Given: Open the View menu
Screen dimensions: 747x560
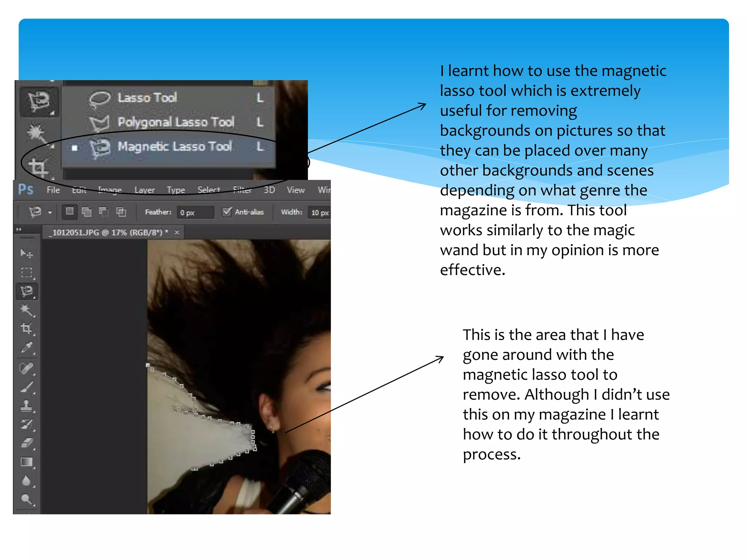Looking at the screenshot, I should 295,190.
